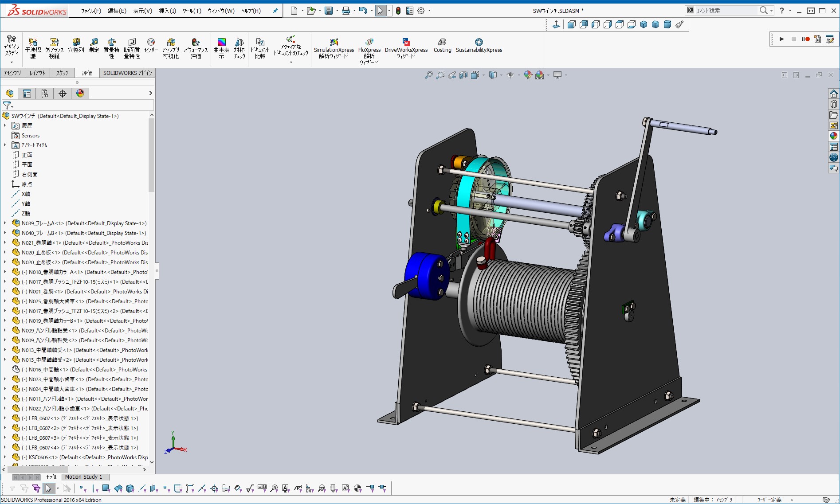This screenshot has height=504, width=840.
Task: Select the Measure tool (測定)
Action: point(94,45)
